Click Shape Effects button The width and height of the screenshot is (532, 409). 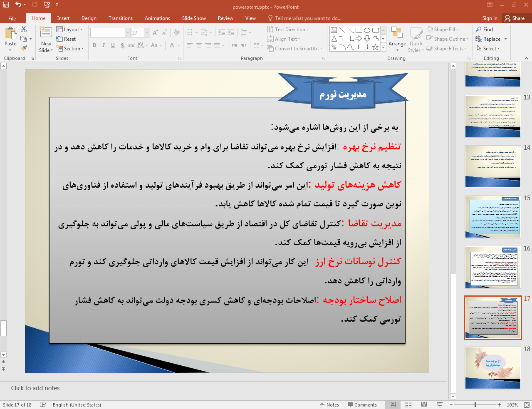(x=446, y=49)
